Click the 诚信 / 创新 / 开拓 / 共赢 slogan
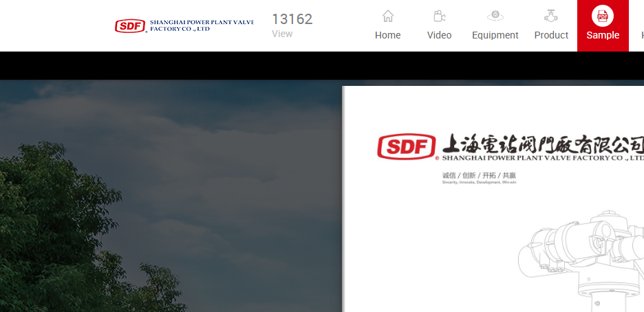This screenshot has width=644, height=312. [479, 175]
